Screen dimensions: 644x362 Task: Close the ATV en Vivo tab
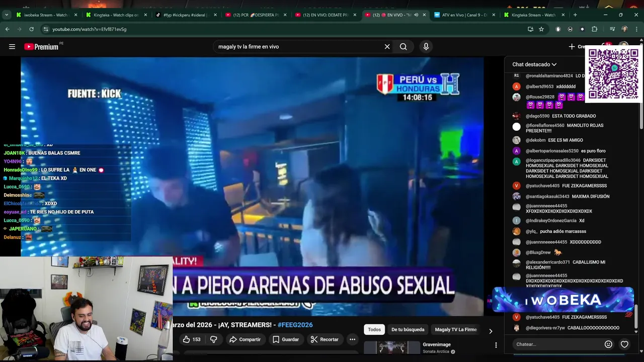(494, 15)
